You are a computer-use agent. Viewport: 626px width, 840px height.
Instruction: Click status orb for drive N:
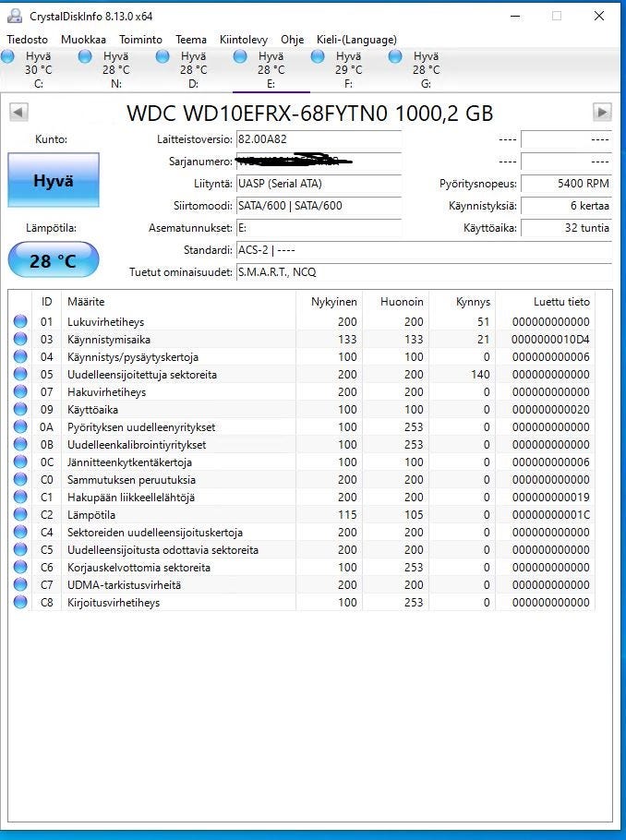coord(85,56)
